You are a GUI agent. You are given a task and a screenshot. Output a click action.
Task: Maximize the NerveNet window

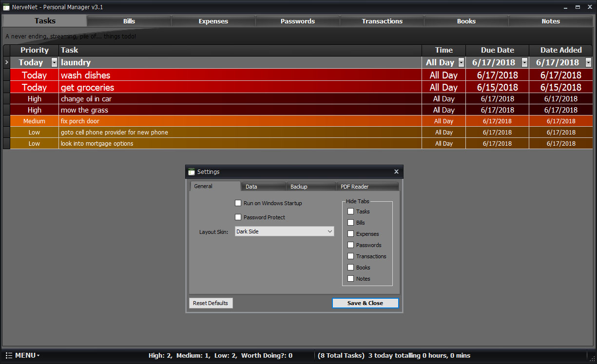tap(578, 7)
